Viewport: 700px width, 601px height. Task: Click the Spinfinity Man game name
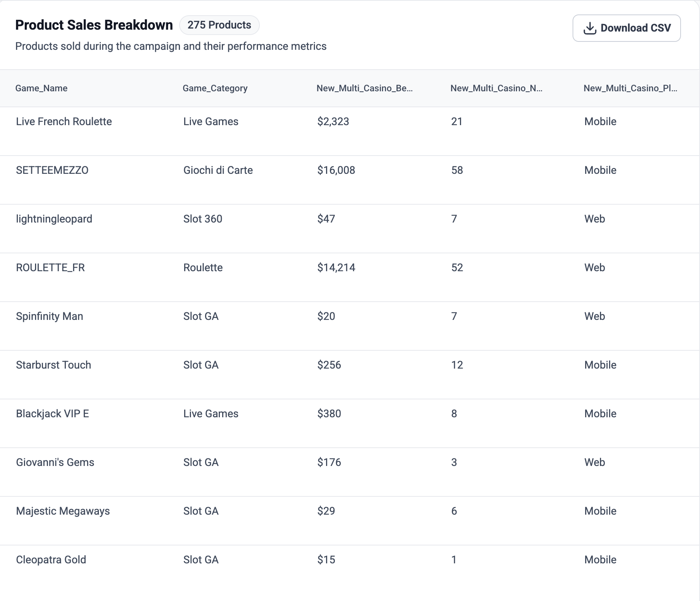click(x=49, y=316)
